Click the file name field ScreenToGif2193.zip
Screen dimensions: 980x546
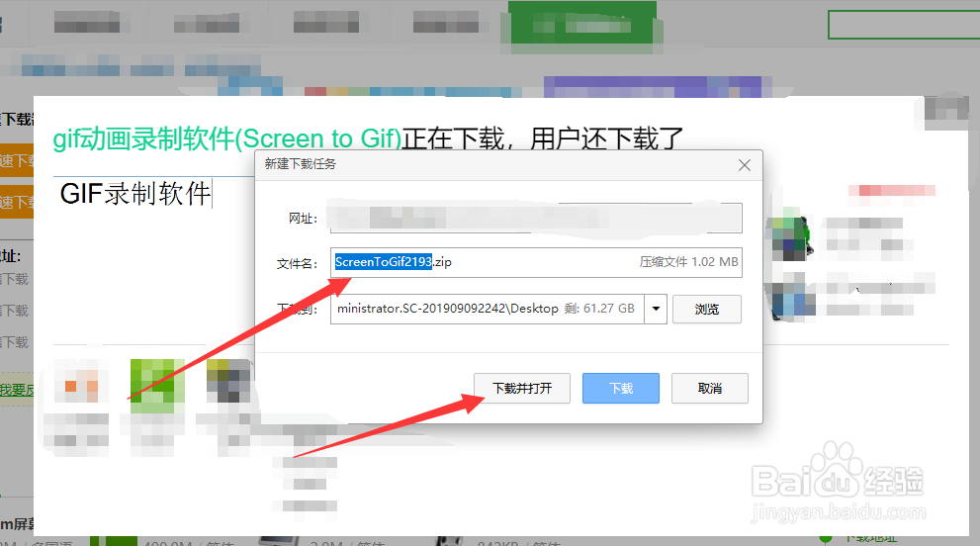536,262
